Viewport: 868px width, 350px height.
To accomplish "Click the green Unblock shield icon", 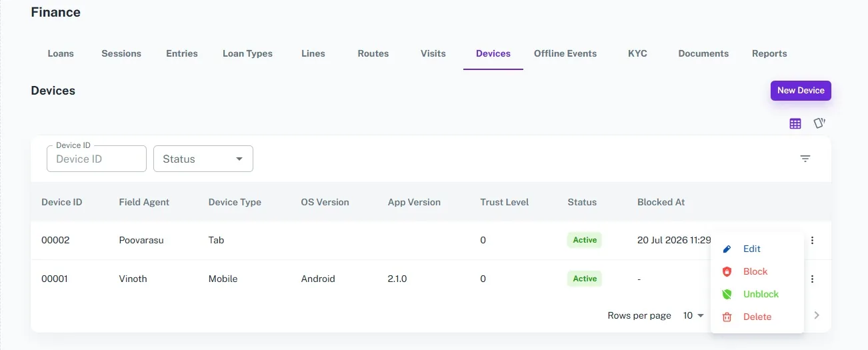I will pyautogui.click(x=727, y=294).
